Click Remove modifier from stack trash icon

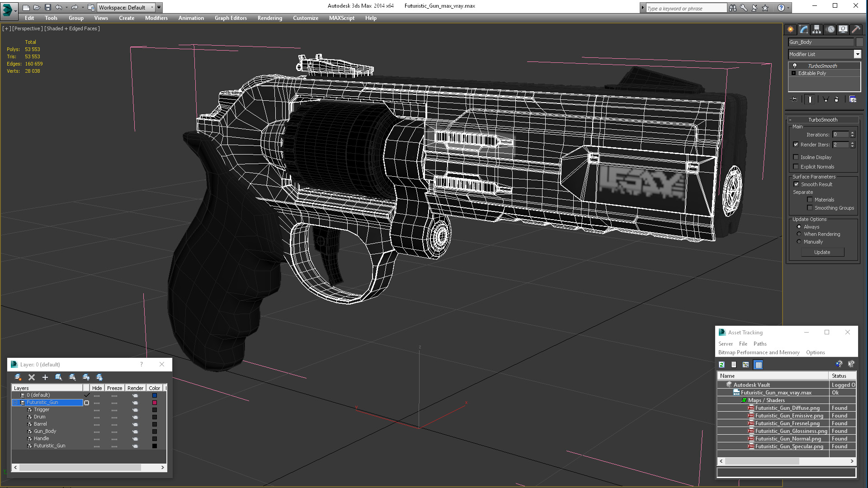836,99
